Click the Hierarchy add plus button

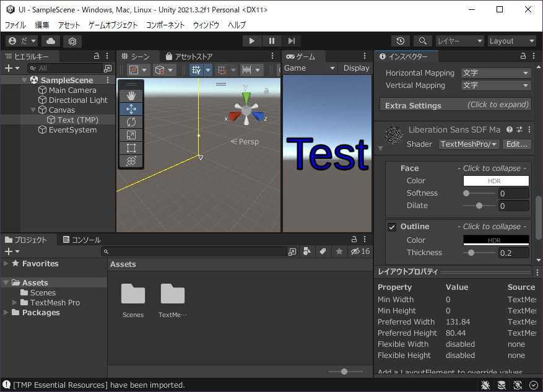[12, 69]
